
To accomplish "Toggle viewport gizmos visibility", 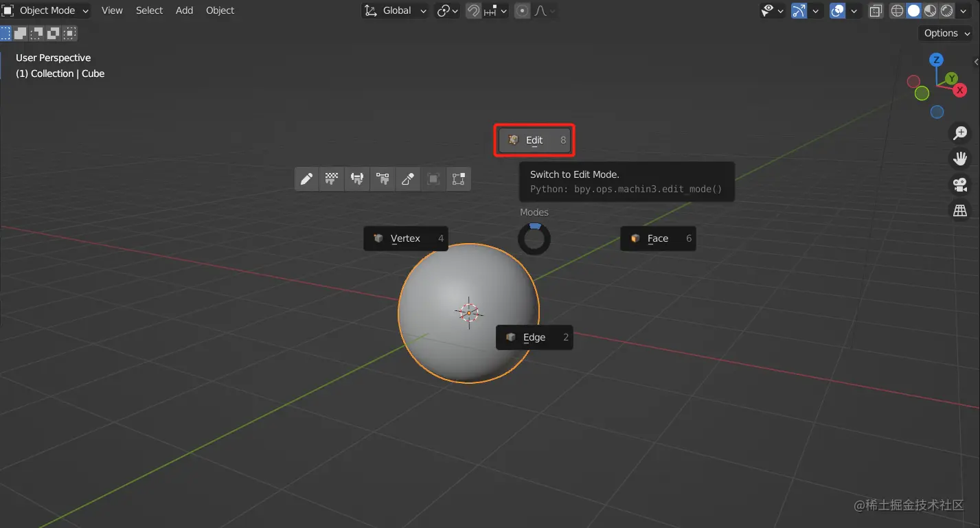I will click(799, 10).
